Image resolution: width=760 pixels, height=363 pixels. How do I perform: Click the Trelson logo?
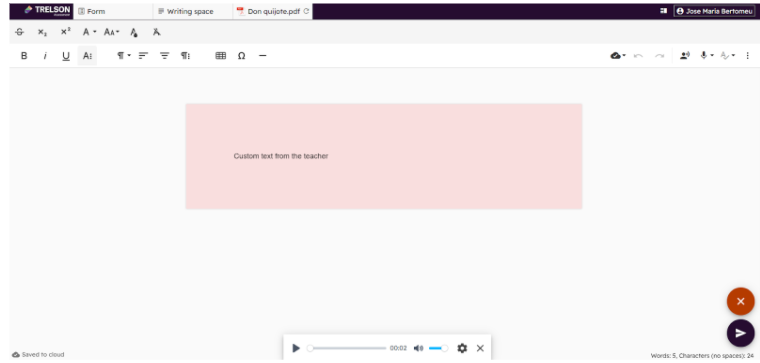tap(47, 10)
